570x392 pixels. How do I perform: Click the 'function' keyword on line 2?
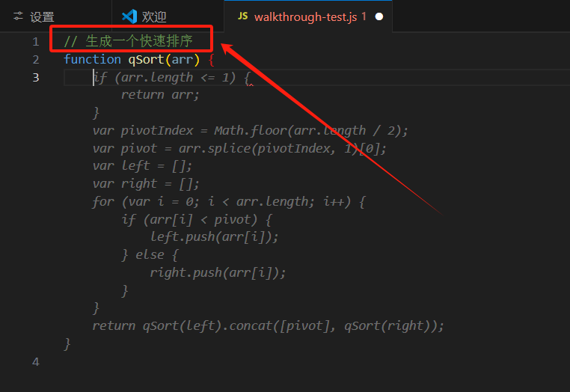(92, 59)
